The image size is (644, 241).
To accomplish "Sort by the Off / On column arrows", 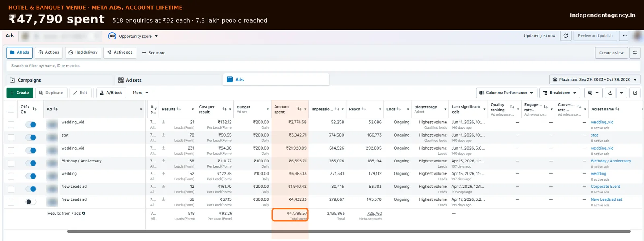I will (x=35, y=109).
